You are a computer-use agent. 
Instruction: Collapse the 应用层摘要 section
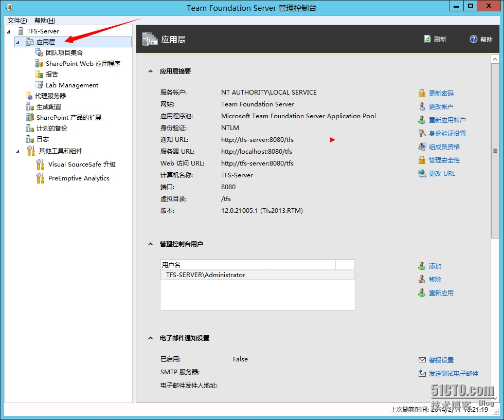pos(150,71)
